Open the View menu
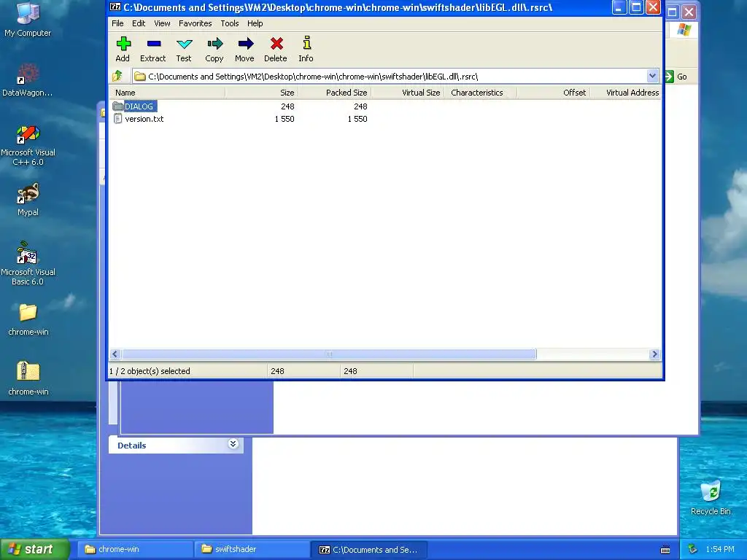This screenshot has height=560, width=747. 162,23
